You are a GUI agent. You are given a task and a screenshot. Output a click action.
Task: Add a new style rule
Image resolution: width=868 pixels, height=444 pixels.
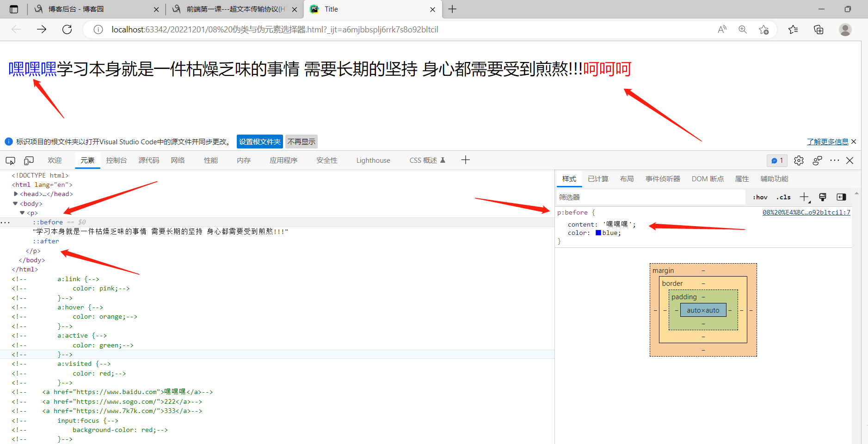point(805,197)
